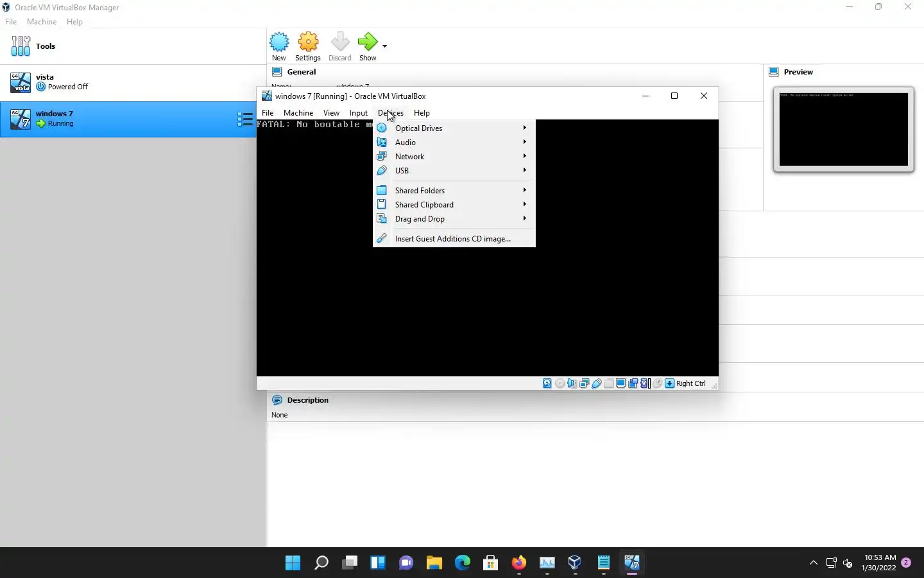Viewport: 924px width, 578px height.
Task: Click mouse integration indicator in VM status bar
Action: tap(657, 383)
